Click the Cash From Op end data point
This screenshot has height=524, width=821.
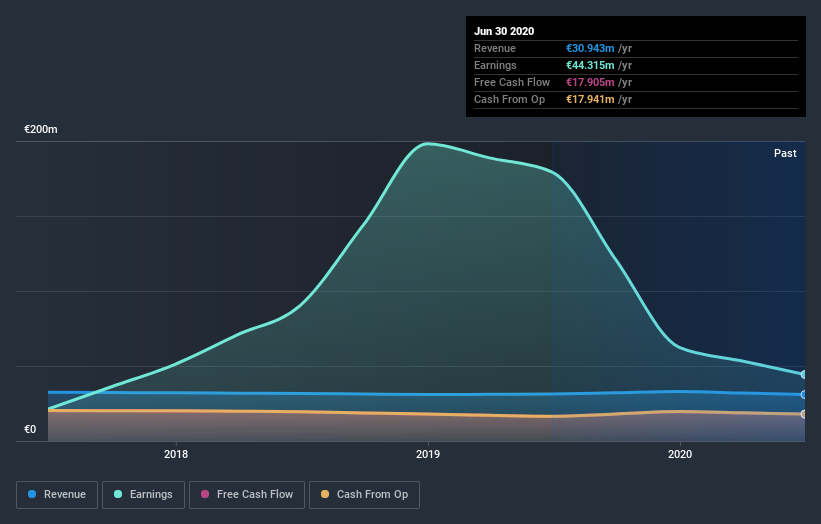coord(804,414)
